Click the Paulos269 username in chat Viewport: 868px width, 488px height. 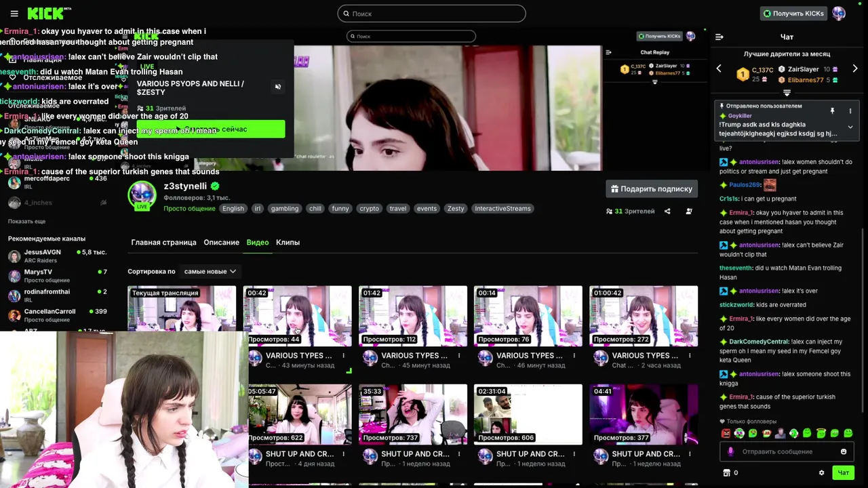(745, 185)
